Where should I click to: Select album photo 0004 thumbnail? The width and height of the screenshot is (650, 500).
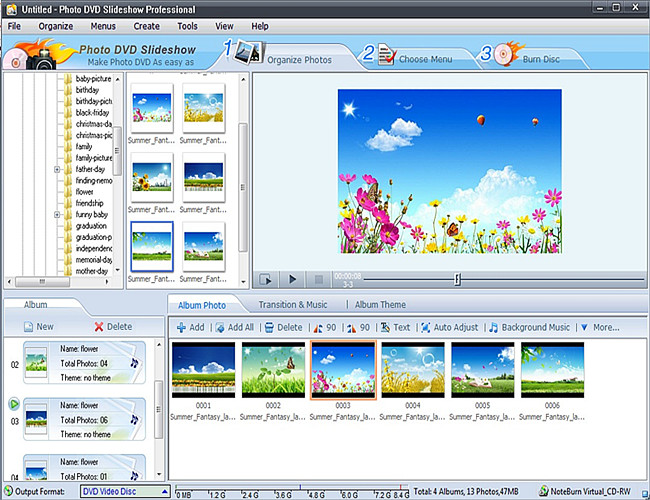413,370
